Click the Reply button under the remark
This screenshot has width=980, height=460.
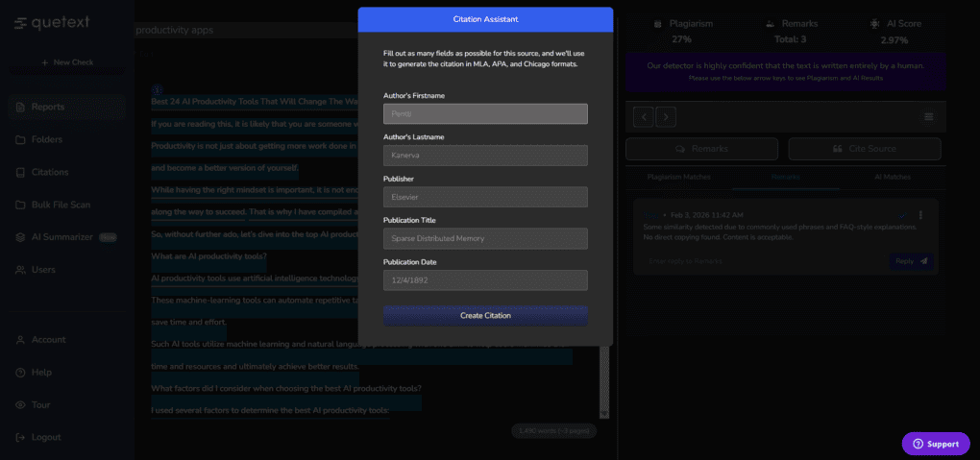(911, 261)
